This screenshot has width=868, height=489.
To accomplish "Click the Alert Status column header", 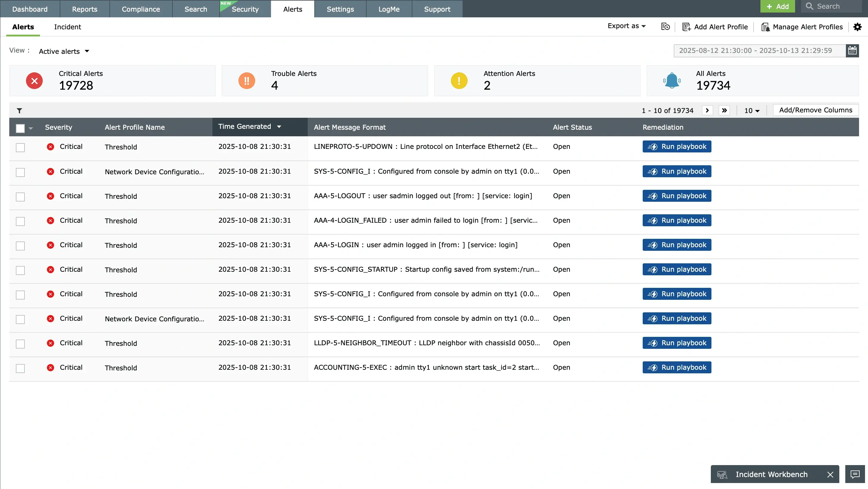I will pyautogui.click(x=572, y=127).
